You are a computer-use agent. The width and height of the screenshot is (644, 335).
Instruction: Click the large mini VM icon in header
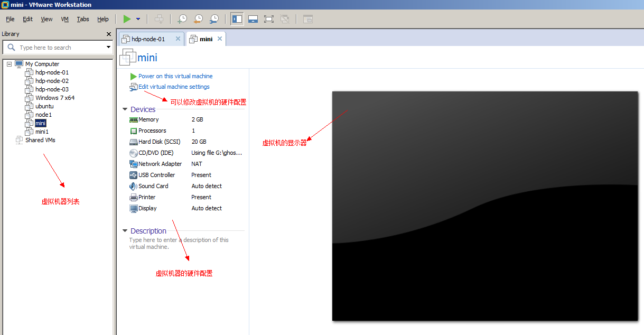[x=128, y=57]
